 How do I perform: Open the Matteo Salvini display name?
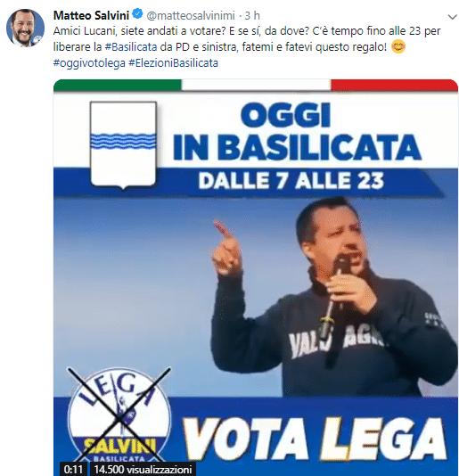(91, 15)
